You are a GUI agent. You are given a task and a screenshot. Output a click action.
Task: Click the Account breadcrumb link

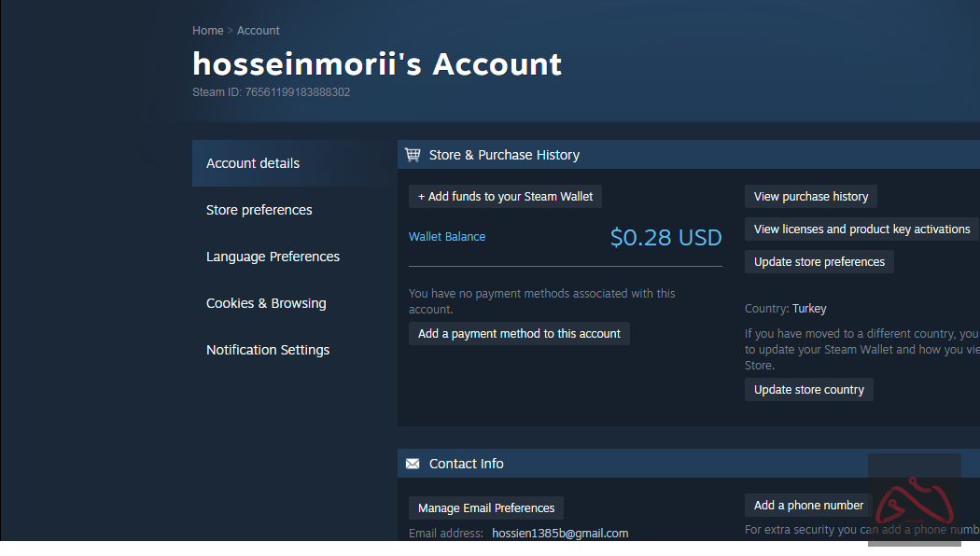click(259, 31)
